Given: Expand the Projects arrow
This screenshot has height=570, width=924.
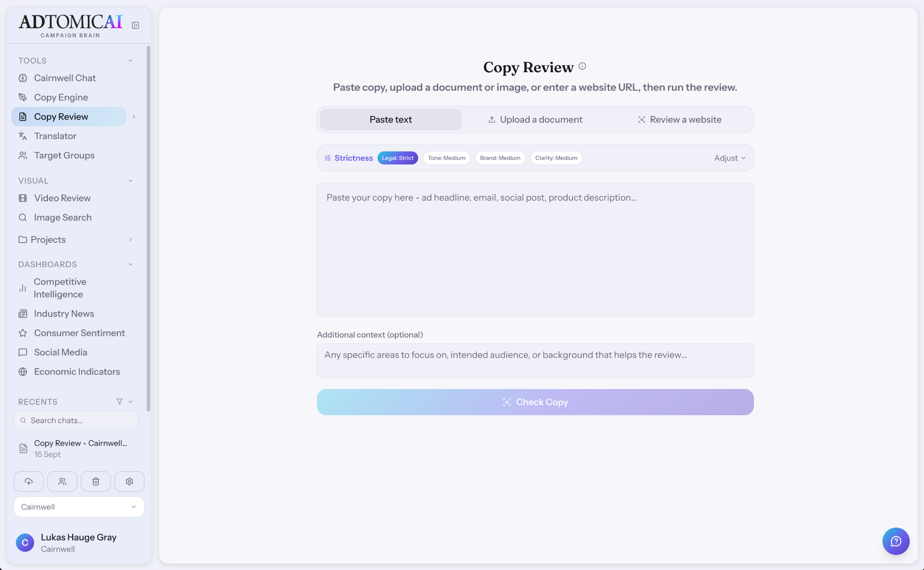Looking at the screenshot, I should coord(131,240).
